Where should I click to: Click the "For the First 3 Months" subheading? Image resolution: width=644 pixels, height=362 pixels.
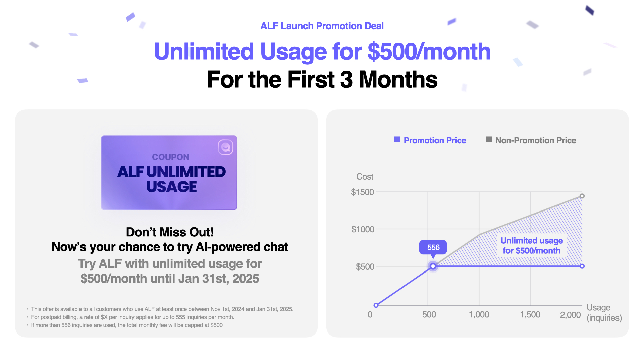point(322,80)
